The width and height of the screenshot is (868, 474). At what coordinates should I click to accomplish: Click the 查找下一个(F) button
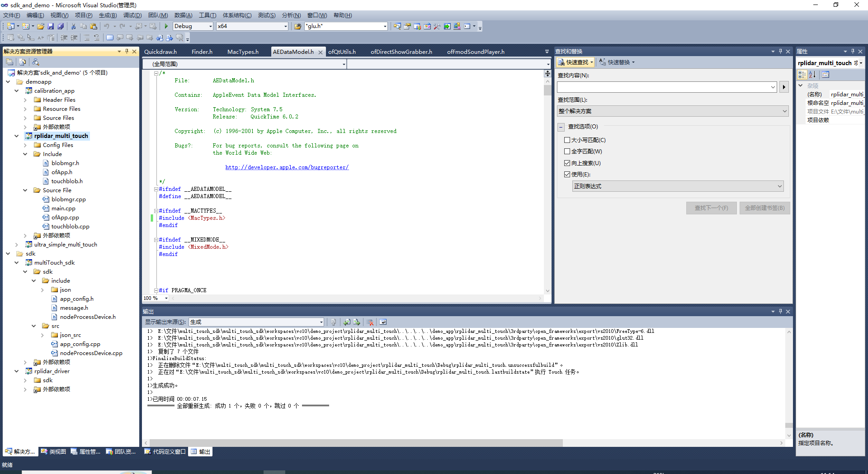point(711,208)
